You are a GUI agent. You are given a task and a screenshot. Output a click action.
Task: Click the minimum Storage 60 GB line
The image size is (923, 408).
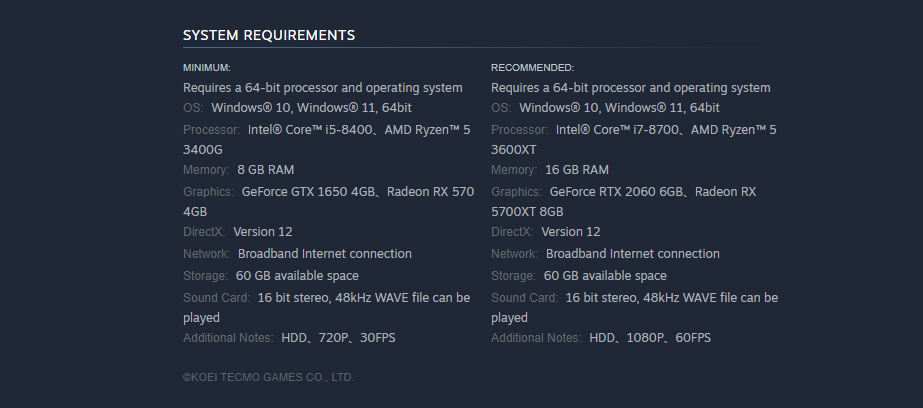pyautogui.click(x=271, y=276)
